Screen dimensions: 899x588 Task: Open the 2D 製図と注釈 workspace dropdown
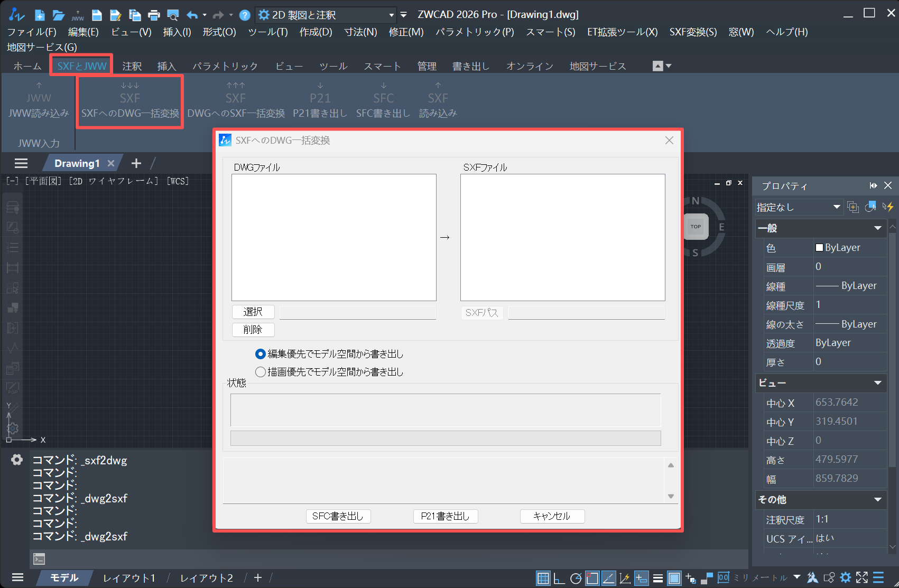click(392, 14)
